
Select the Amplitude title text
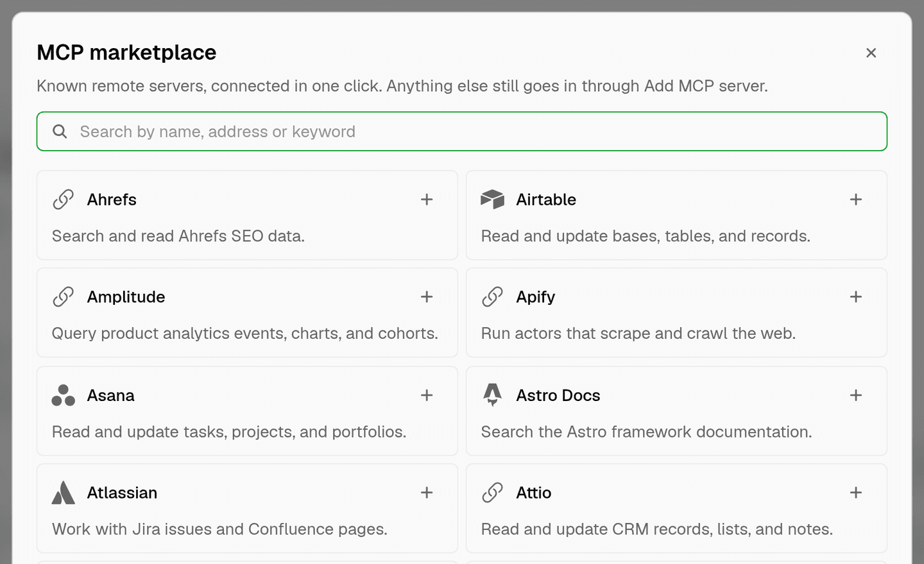click(x=126, y=297)
